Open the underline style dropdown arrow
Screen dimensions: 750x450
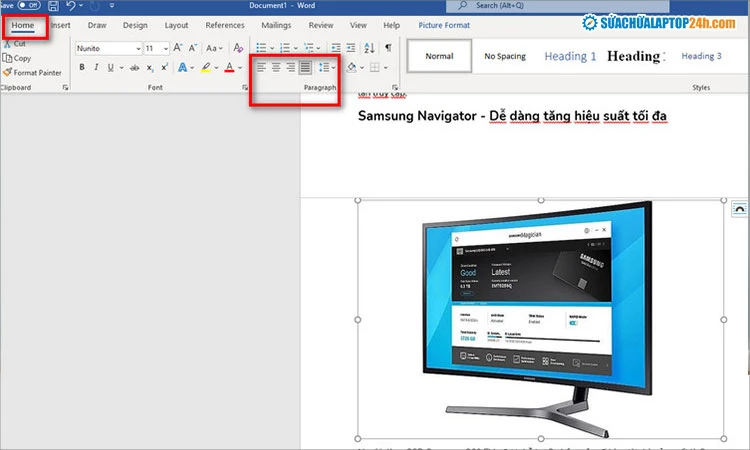(121, 68)
